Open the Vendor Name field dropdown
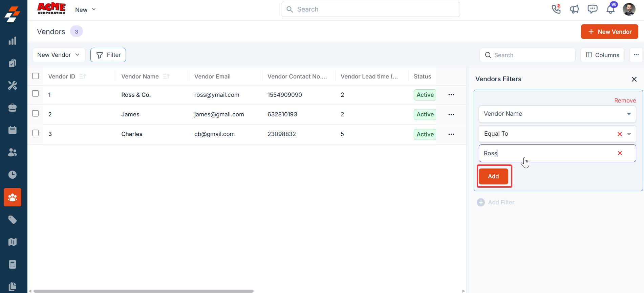The image size is (644, 293). tap(557, 114)
